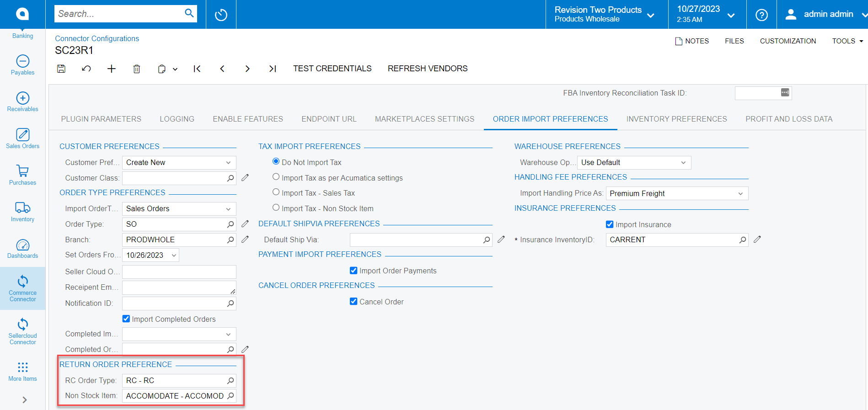The height and width of the screenshot is (410, 868).
Task: Open Commerce Connector in the sidebar
Action: pyautogui.click(x=22, y=288)
